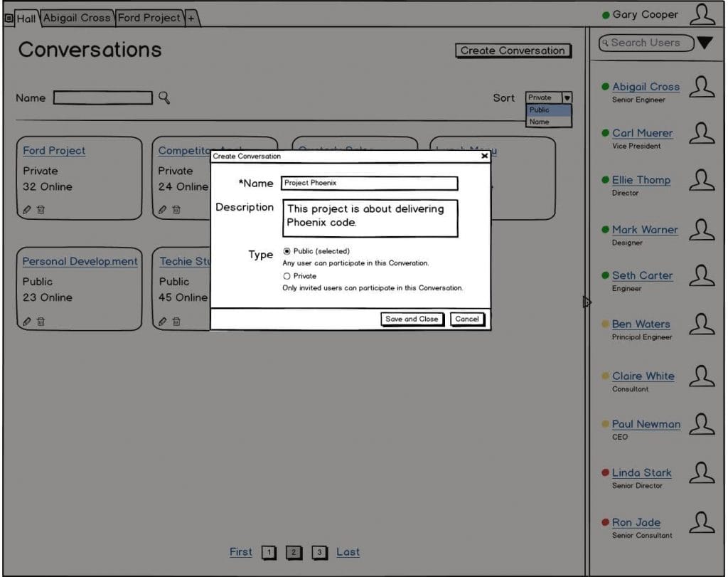Click Linda Stark's avatar icon
728x577 pixels.
point(702,472)
